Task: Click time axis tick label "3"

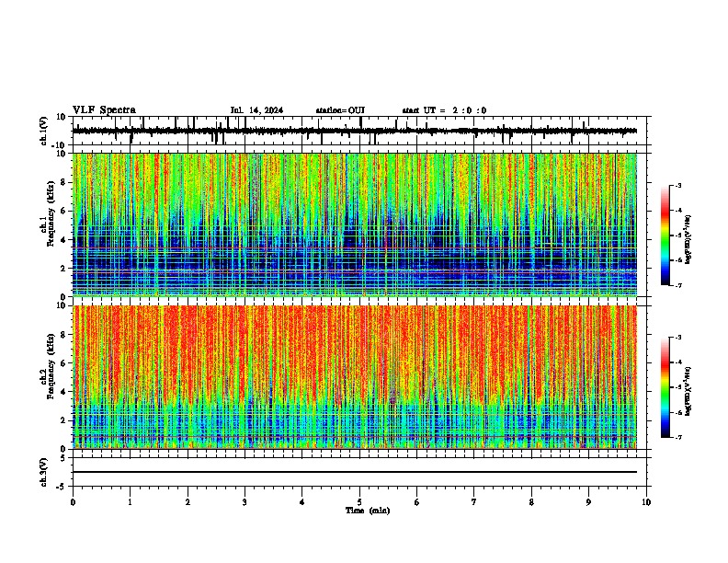Action: [x=245, y=502]
